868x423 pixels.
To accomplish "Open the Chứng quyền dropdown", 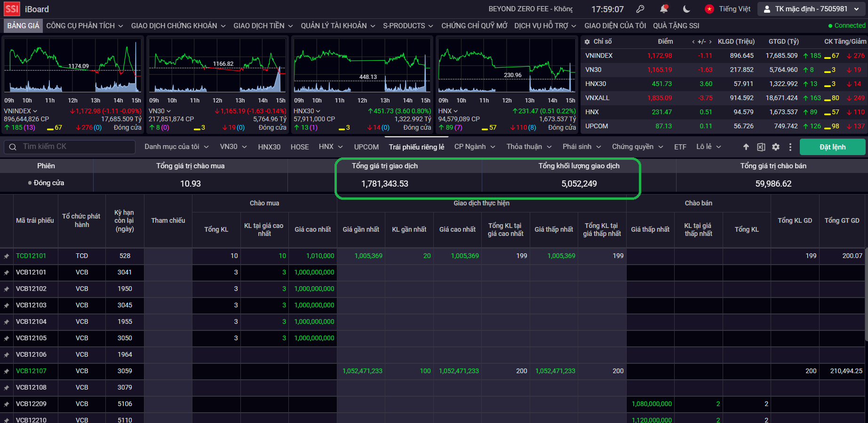I will pos(637,147).
